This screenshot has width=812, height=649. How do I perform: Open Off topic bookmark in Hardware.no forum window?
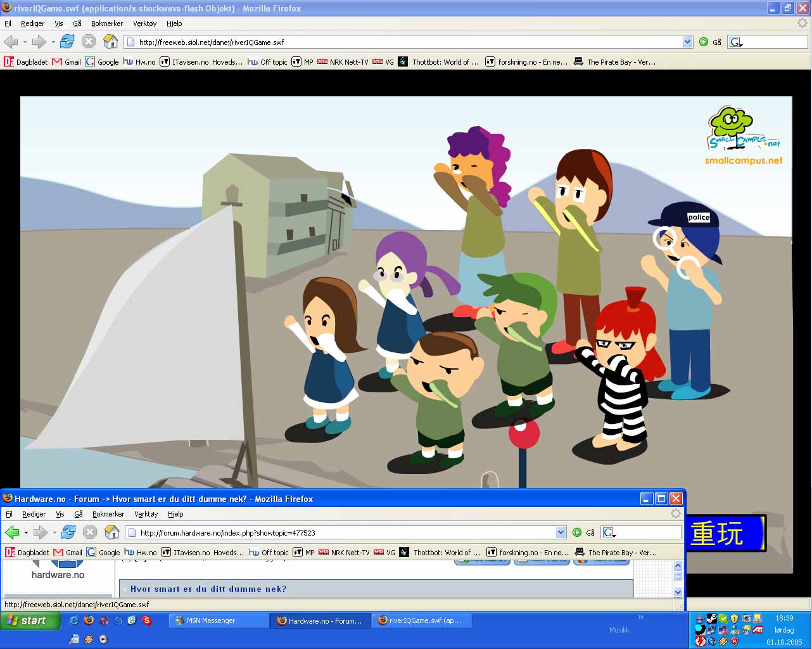(x=269, y=552)
